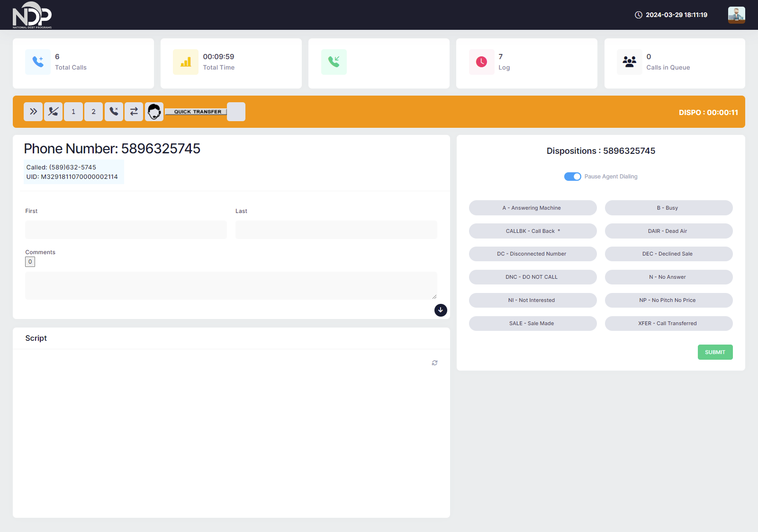Click the incoming call green icon
Screen dimensions: 758x532
pyautogui.click(x=334, y=62)
